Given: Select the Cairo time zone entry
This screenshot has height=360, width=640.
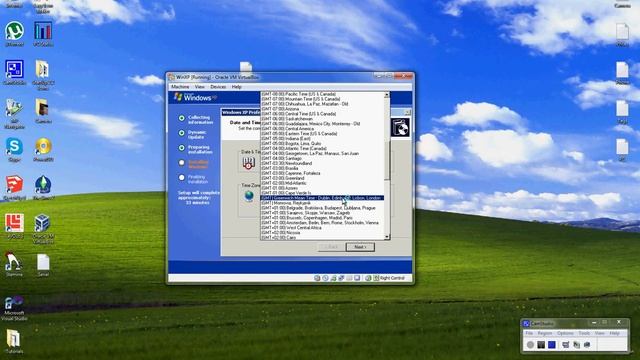Looking at the screenshot, I should pos(322,237).
